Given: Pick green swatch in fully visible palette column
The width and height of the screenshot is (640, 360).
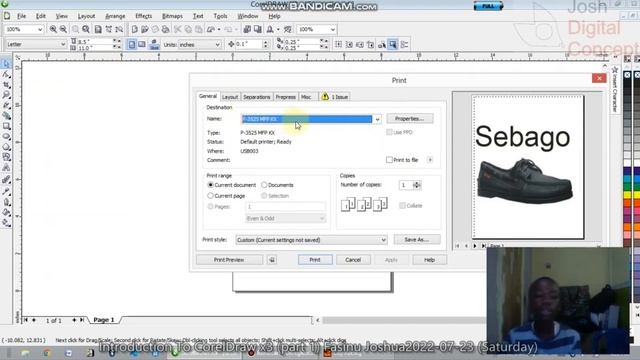Looking at the screenshot, I should point(628,187).
